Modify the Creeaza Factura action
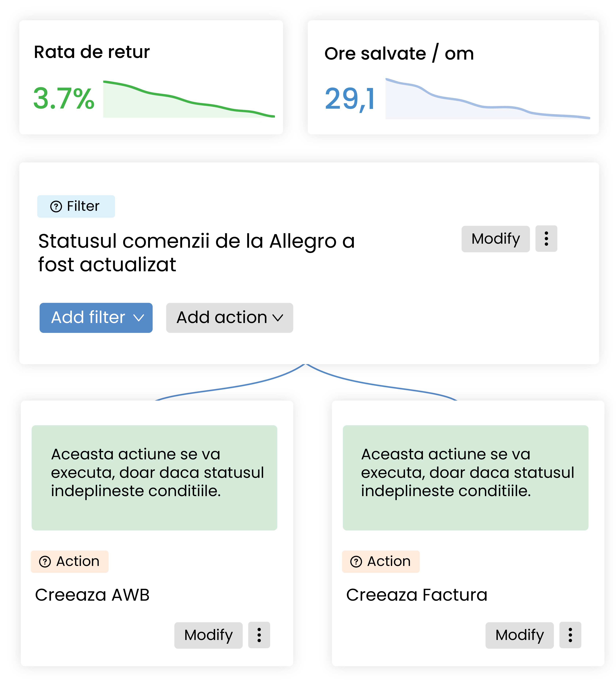Viewport: 616px width, 680px height. [519, 635]
